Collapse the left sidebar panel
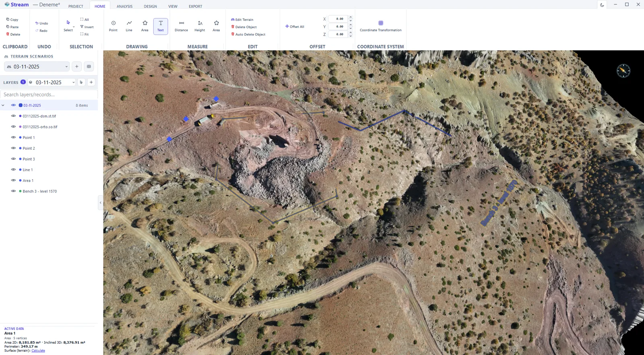The width and height of the screenshot is (644, 355). (x=100, y=202)
